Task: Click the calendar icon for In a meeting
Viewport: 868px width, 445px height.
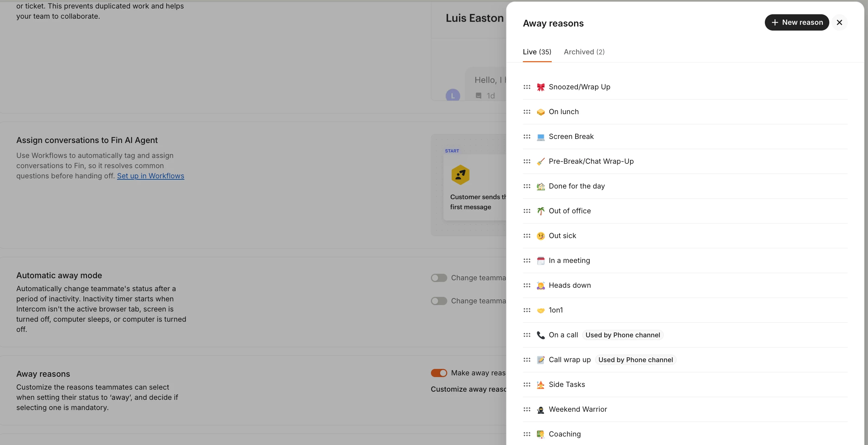Action: [541, 261]
